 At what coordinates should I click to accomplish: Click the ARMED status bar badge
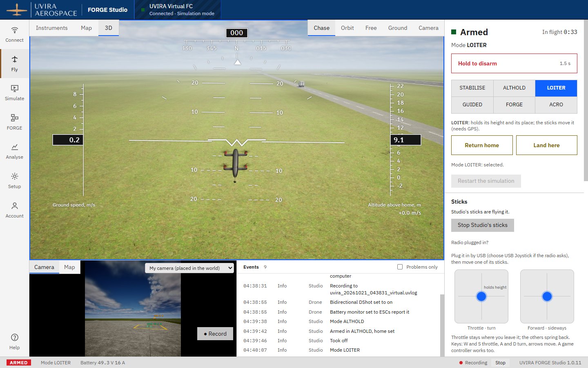(x=19, y=363)
